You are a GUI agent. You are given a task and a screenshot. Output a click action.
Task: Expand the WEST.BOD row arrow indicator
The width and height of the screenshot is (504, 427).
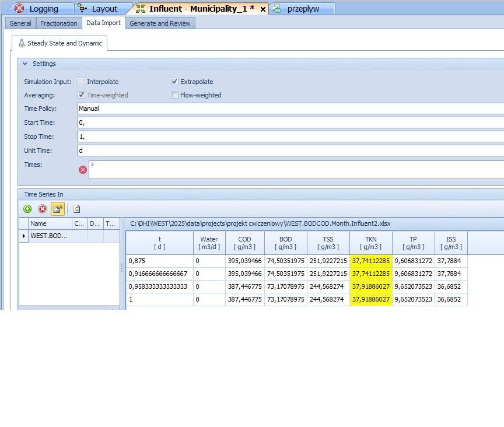[x=24, y=236]
